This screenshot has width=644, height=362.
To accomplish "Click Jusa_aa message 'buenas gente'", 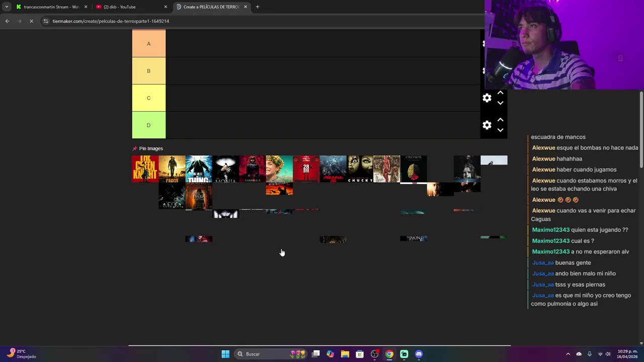I will [573, 262].
